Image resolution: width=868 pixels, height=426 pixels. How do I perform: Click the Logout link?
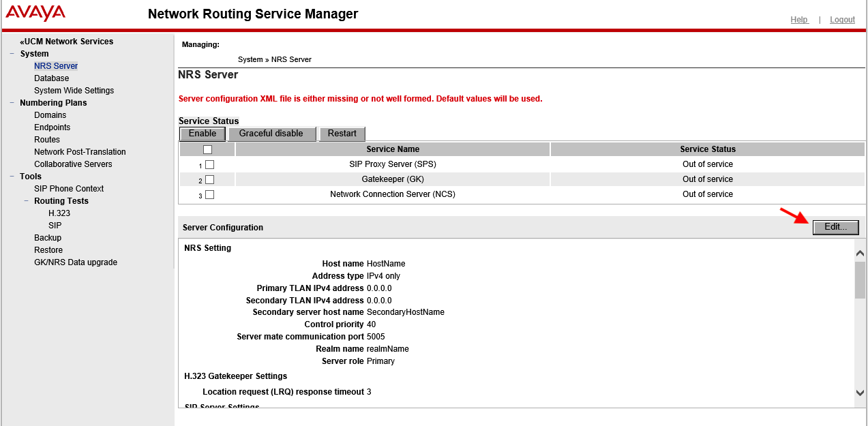coord(842,20)
